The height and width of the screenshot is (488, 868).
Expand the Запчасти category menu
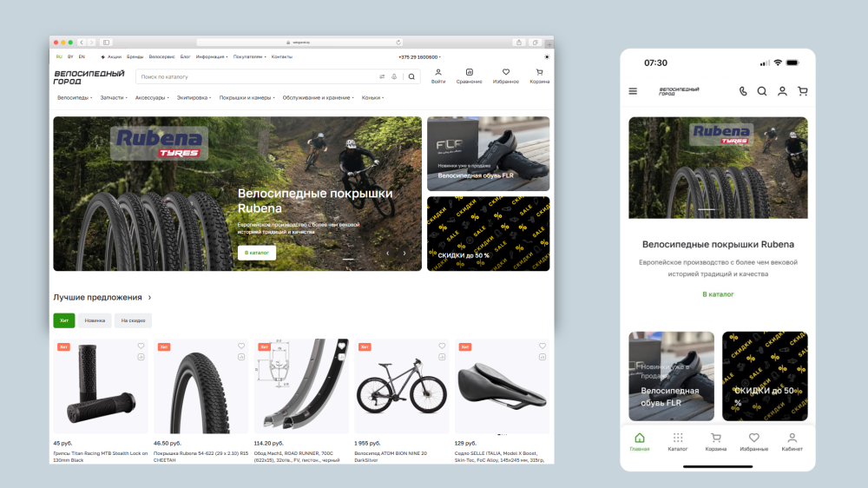point(114,98)
